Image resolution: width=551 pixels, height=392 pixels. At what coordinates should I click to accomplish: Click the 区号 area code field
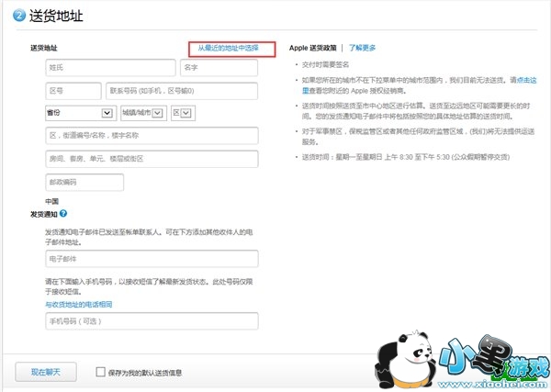(x=73, y=91)
